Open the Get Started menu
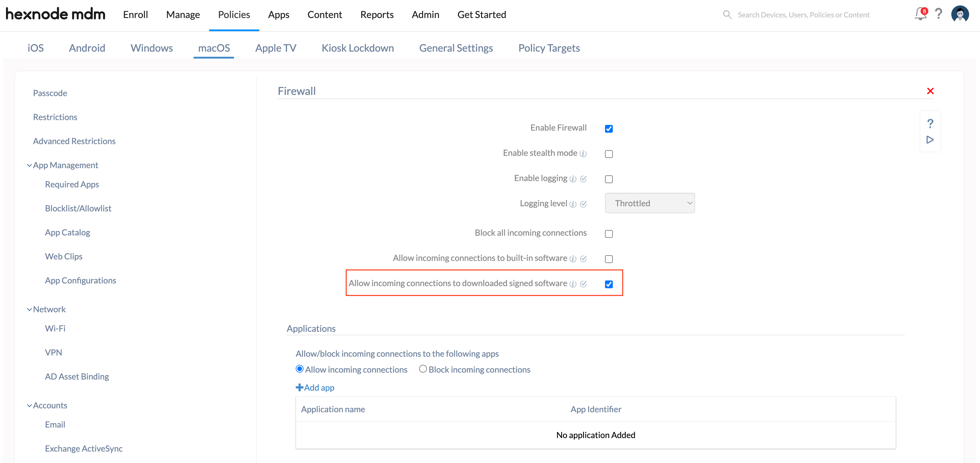The image size is (980, 463). click(482, 14)
